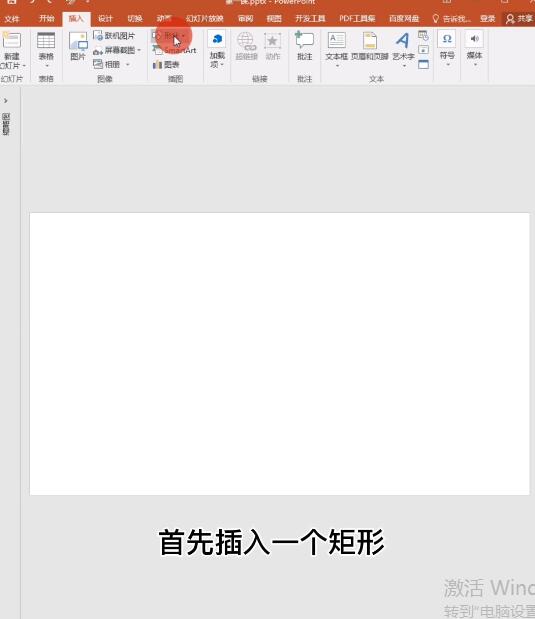Insert a SmartArt graphic
Viewport: 535px width, 619px height.
tap(175, 50)
